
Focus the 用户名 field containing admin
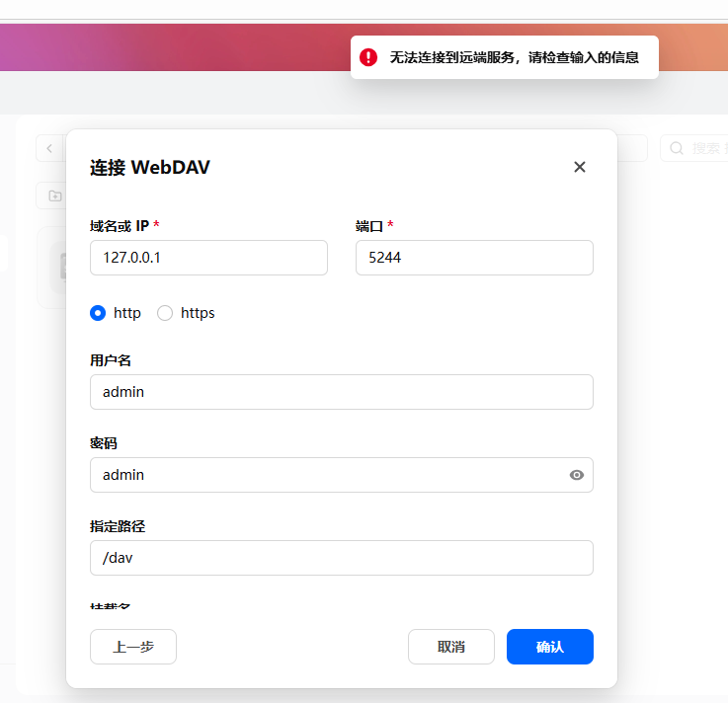pos(342,392)
